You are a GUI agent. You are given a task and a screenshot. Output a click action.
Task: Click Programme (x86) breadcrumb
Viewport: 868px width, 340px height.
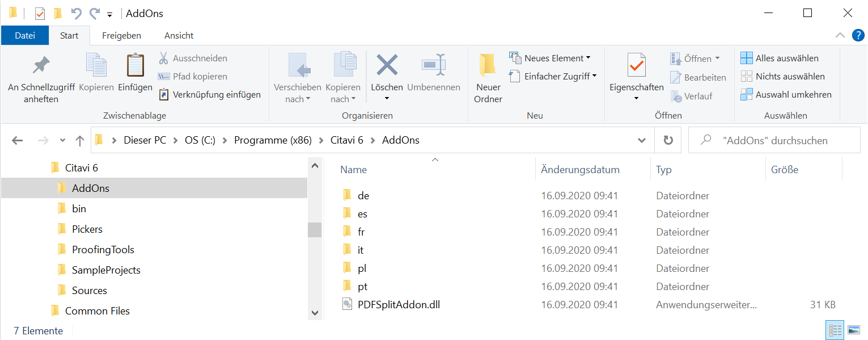coord(273,140)
